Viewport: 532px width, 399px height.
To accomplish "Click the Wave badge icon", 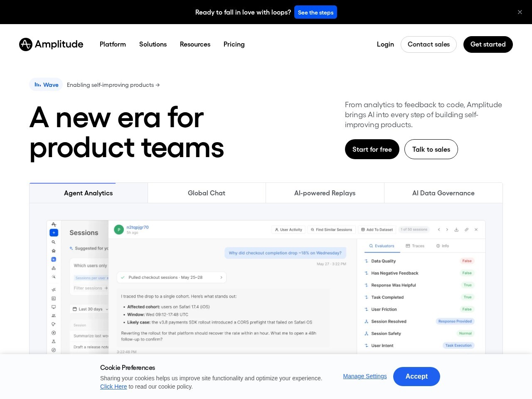I will 38,84.
